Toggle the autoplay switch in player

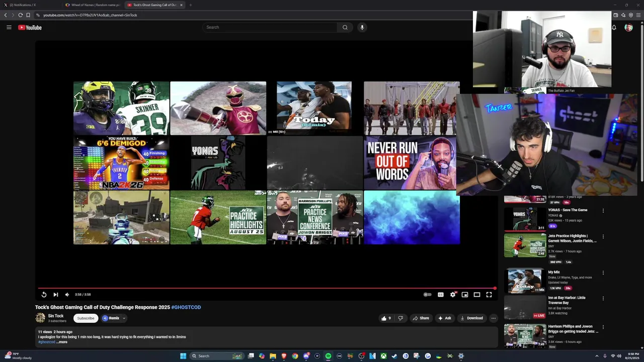[427, 295]
